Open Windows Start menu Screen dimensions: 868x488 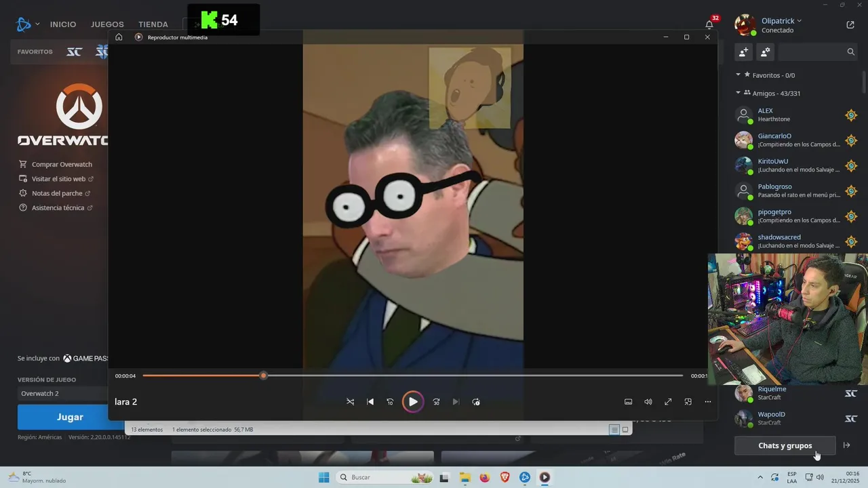[x=324, y=477]
